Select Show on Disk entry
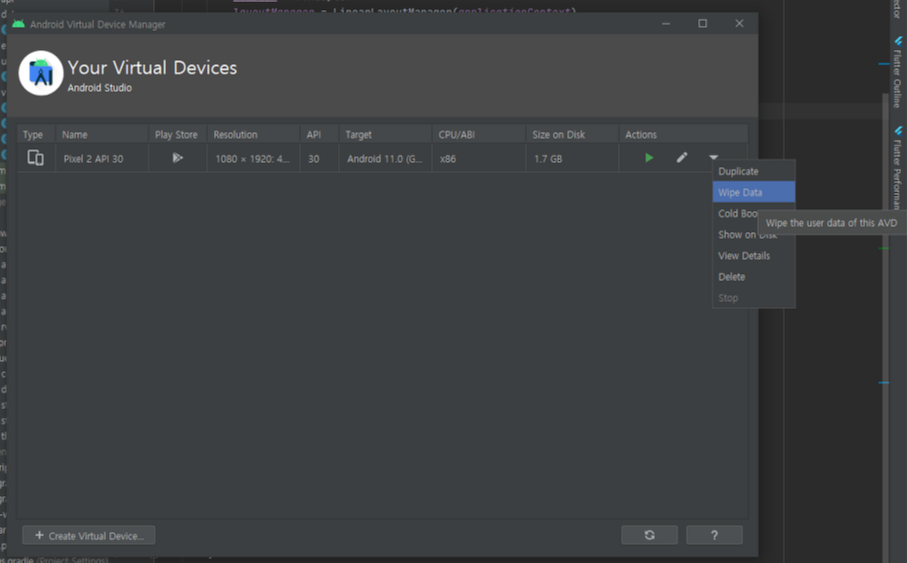Screen dimensions: 907x563 (x=754, y=235)
